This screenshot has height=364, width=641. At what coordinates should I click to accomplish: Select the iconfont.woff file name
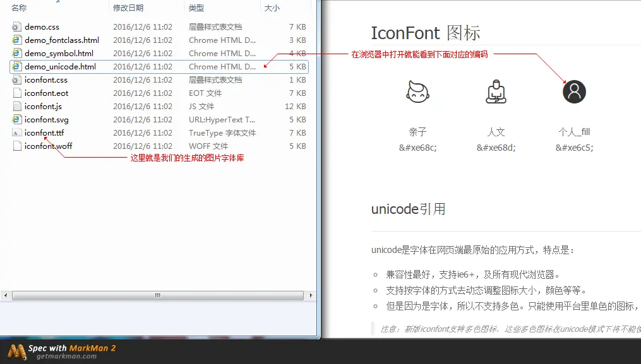tap(48, 146)
